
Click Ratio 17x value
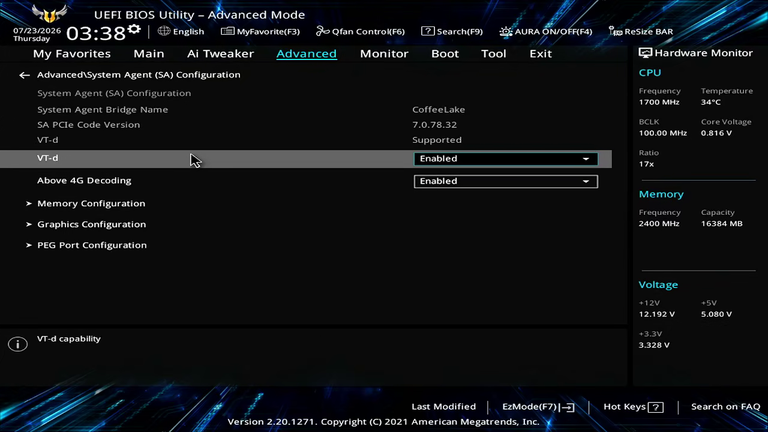tap(646, 164)
